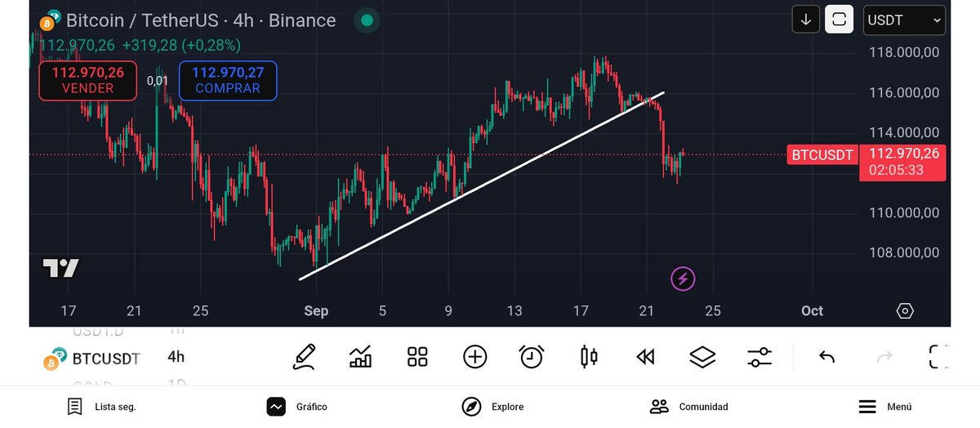980x428 pixels.
Task: Tap the red BTCUSDT price label
Action: [x=822, y=154]
